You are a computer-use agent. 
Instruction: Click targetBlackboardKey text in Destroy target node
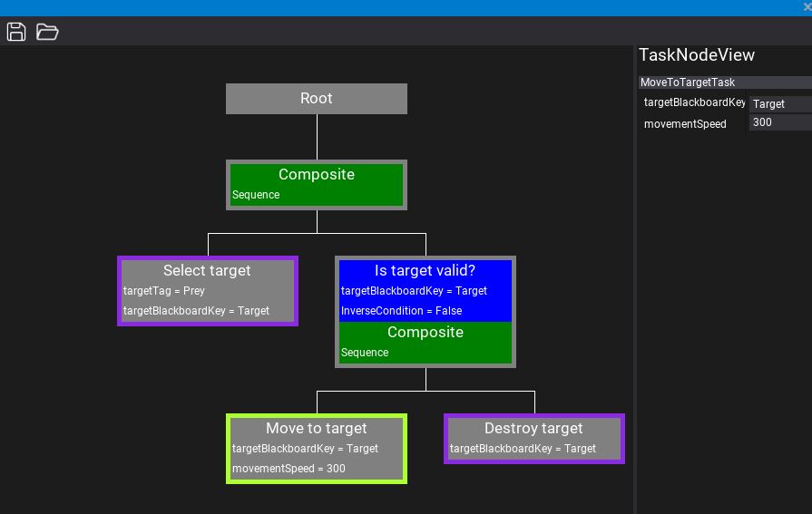(x=523, y=448)
